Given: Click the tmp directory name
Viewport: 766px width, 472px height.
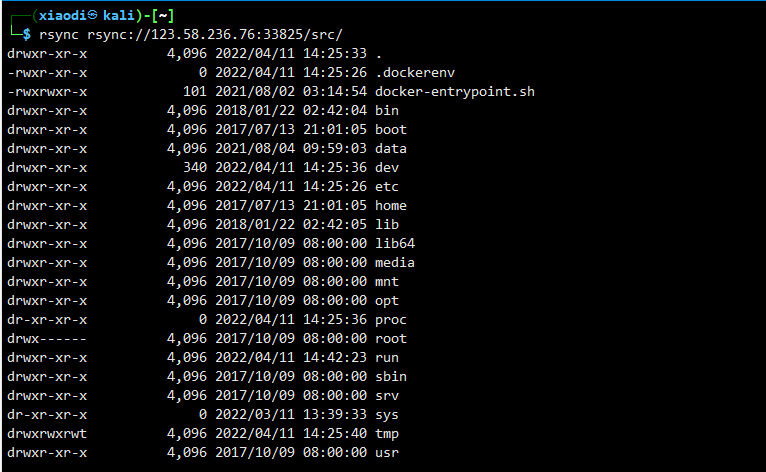Looking at the screenshot, I should 386,434.
